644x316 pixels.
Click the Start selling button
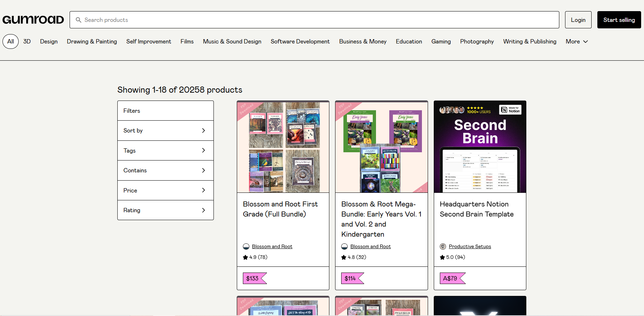(619, 20)
